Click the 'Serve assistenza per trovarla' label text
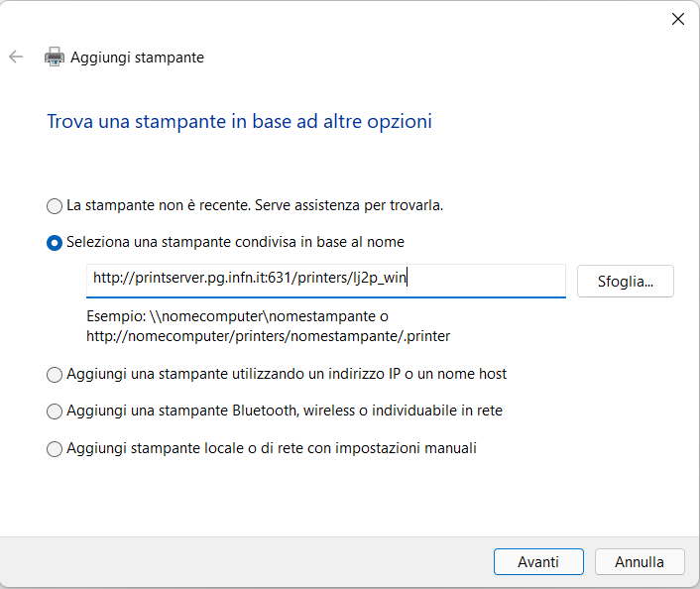The width and height of the screenshot is (700, 589). click(x=349, y=205)
